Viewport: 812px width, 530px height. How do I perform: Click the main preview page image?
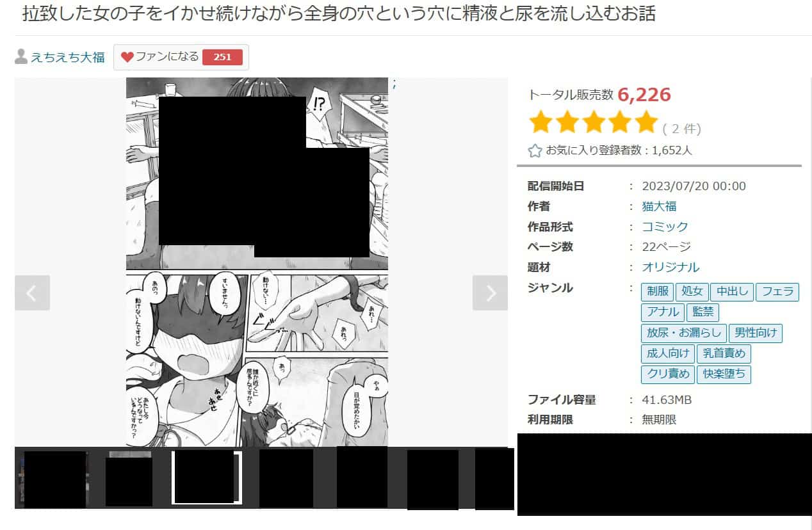257,262
